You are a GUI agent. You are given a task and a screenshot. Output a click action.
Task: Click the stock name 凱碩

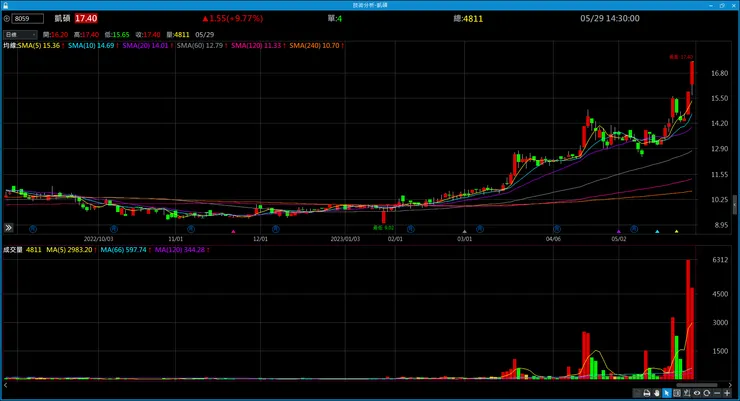(62, 18)
